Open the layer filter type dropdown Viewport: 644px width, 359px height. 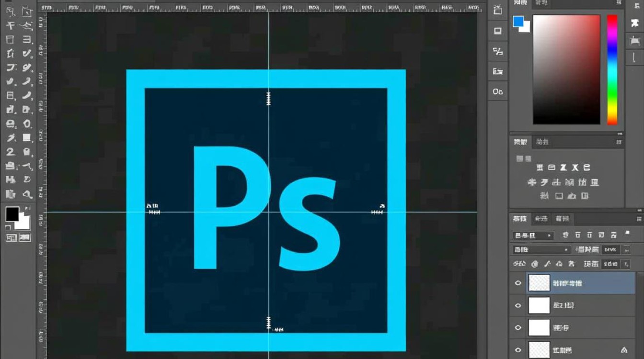click(x=533, y=236)
